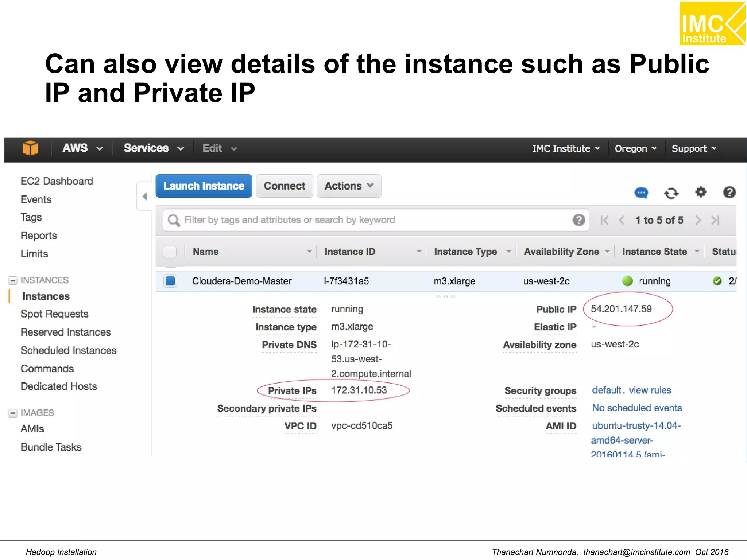
Task: Click the details pane resize handle dots
Action: [x=445, y=296]
